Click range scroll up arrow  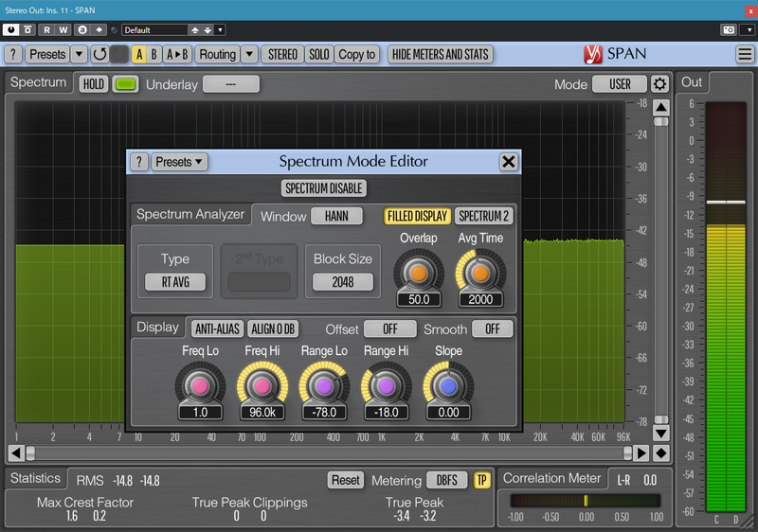661,107
